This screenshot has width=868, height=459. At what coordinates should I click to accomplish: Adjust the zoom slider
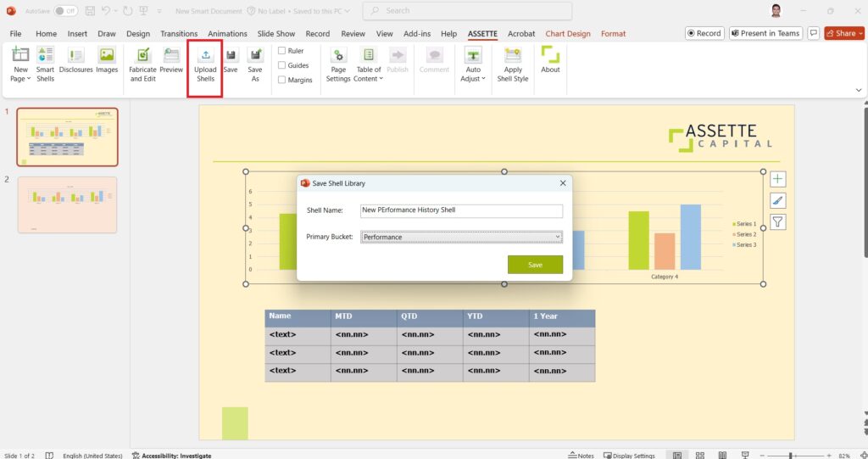(x=795, y=456)
